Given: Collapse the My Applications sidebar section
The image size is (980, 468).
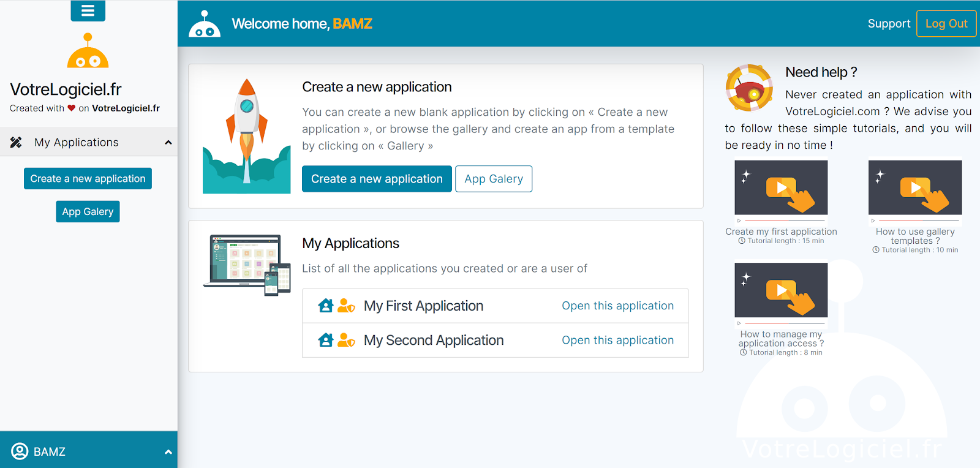Looking at the screenshot, I should pyautogui.click(x=168, y=143).
